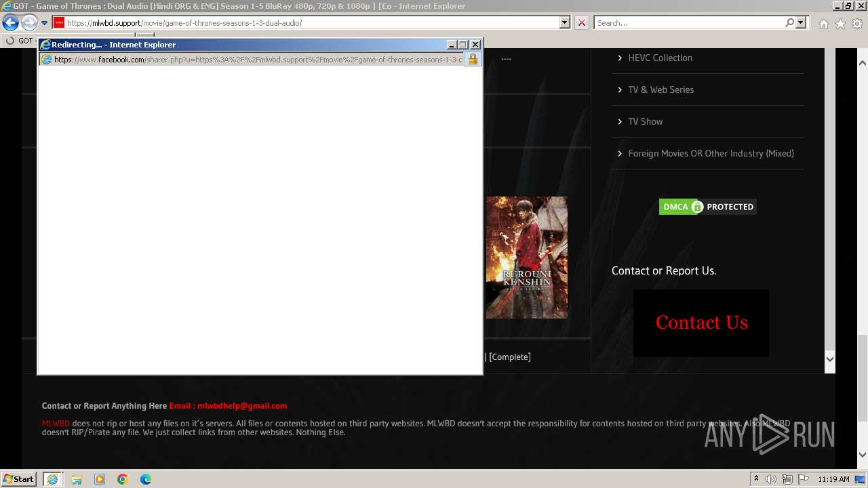The image size is (868, 488).
Task: Launch Microsoft Edge from the taskbar
Action: coord(146,479)
